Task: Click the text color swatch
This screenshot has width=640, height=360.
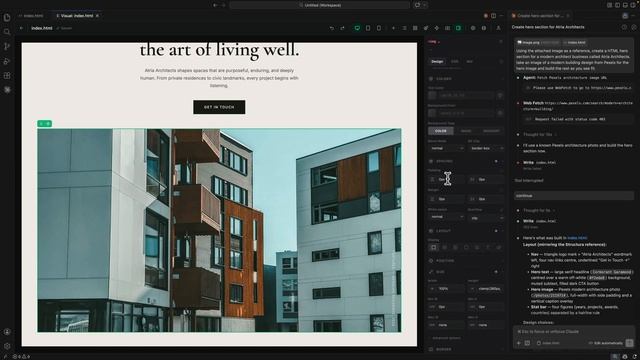Action: click(432, 95)
